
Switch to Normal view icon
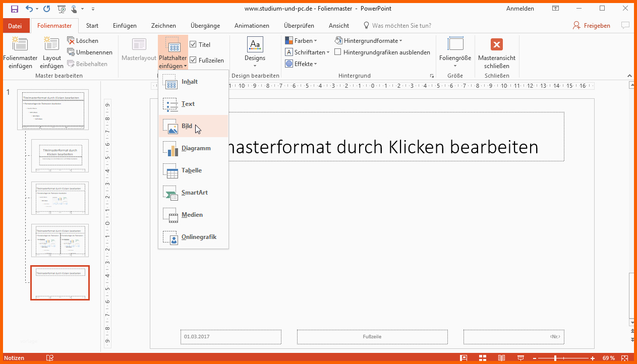click(464, 358)
